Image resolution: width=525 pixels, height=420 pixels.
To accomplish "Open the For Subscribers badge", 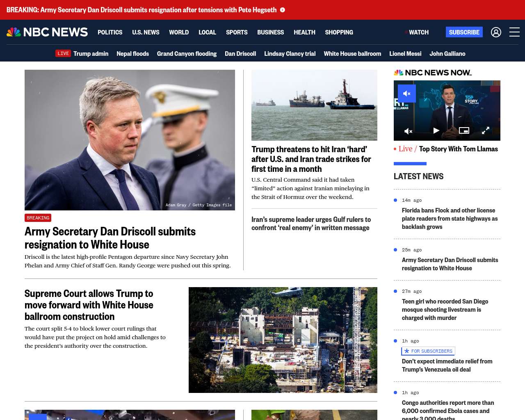I will [x=428, y=351].
